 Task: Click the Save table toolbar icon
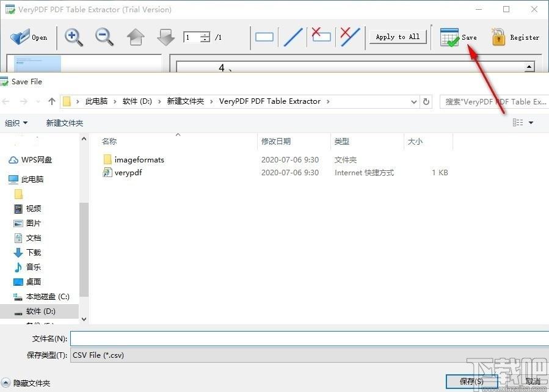click(449, 37)
